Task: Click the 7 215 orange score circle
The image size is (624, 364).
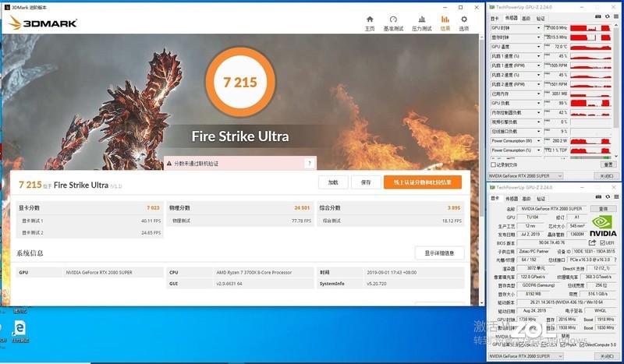Action: tap(240, 82)
